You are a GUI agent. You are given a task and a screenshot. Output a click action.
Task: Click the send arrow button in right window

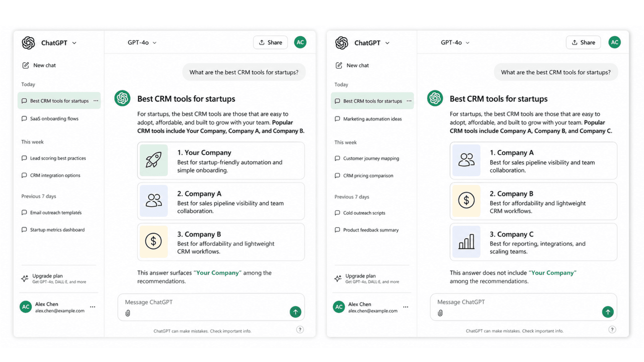tap(608, 312)
